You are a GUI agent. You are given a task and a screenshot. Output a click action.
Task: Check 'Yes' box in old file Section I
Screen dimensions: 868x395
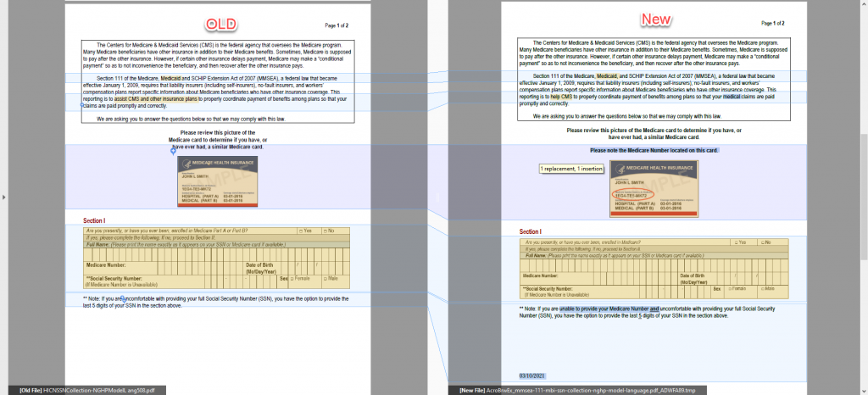click(x=301, y=231)
